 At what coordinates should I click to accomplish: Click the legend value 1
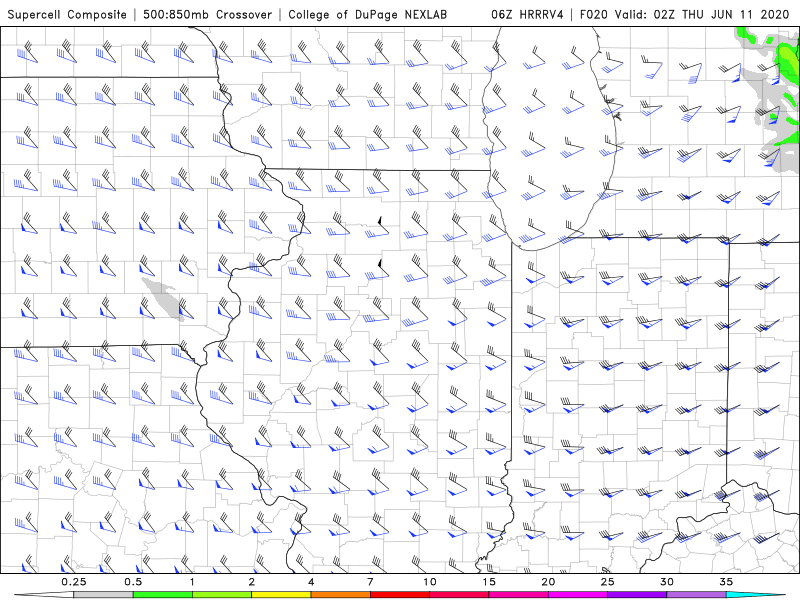click(192, 582)
